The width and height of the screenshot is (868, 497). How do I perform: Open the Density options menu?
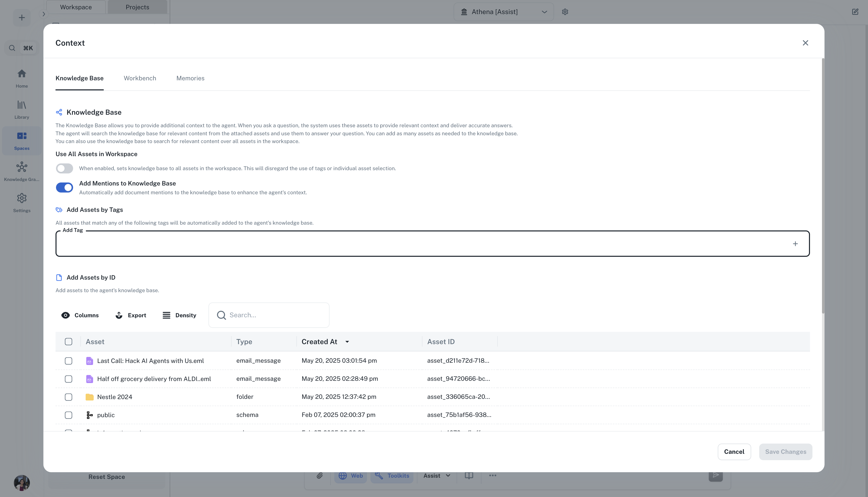[179, 315]
